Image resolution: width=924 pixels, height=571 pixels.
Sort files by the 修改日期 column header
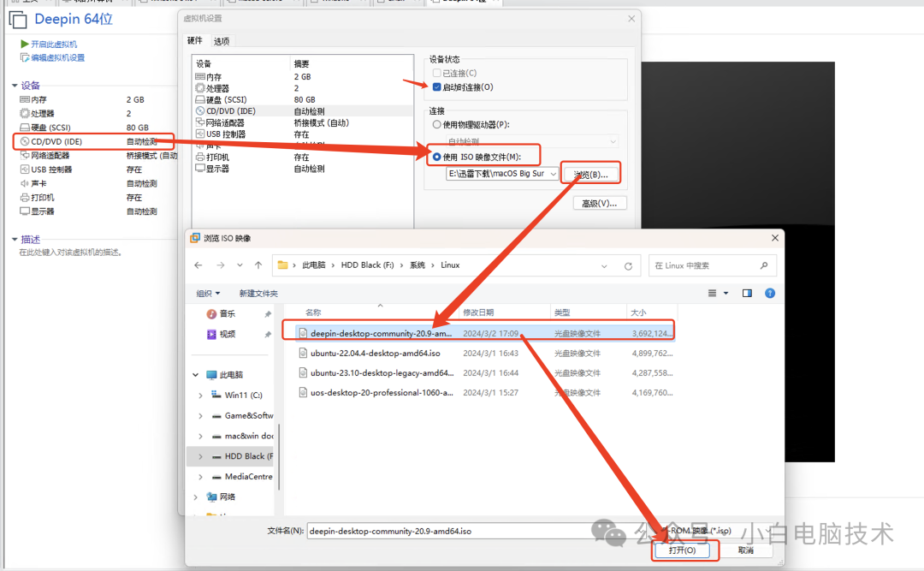[x=478, y=312]
